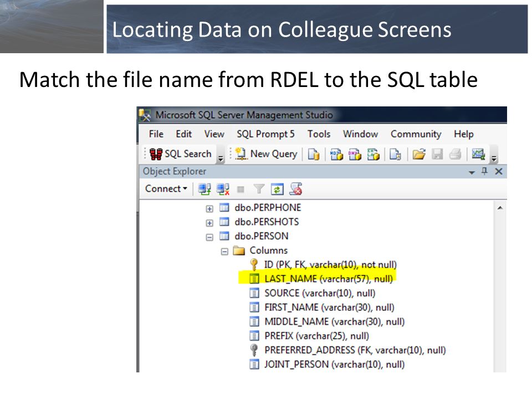Close the Object Explorer panel
The width and height of the screenshot is (532, 399).
[x=498, y=171]
